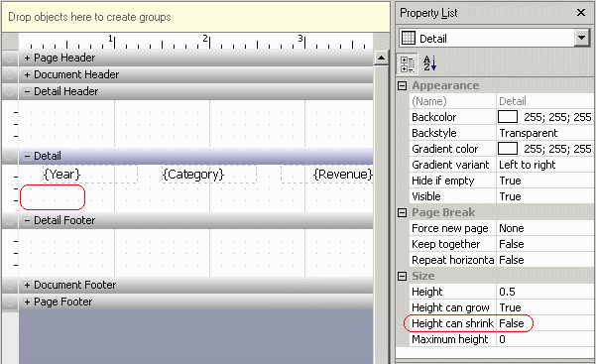Image resolution: width=596 pixels, height=364 pixels.
Task: Select the {Category} field in Detail
Action: pos(209,175)
